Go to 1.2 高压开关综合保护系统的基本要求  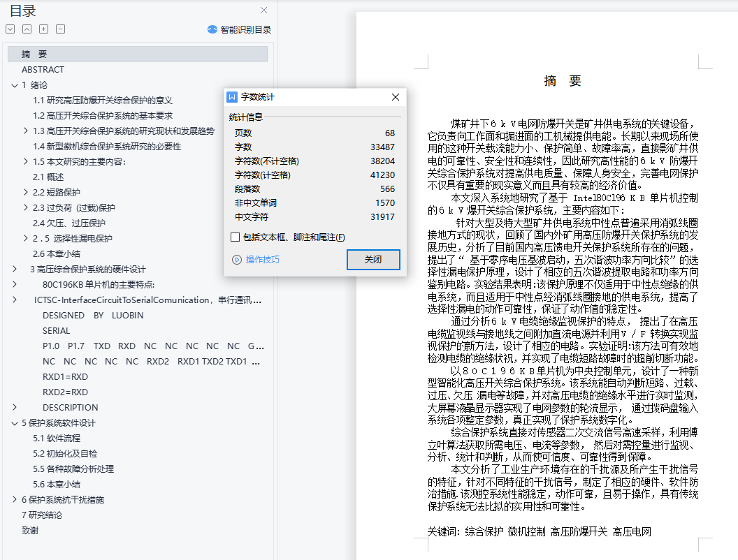tap(103, 116)
